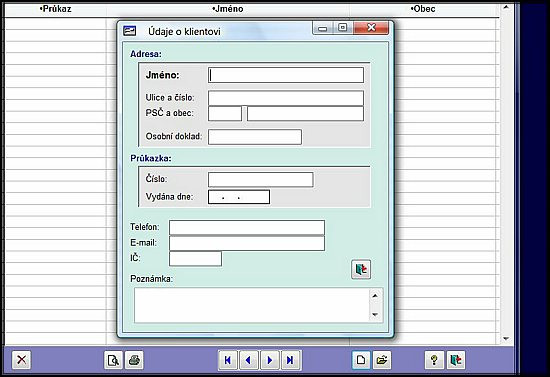Screen dimensions: 550x377
Task: Jump to first record navigation arrow
Action: [x=228, y=360]
